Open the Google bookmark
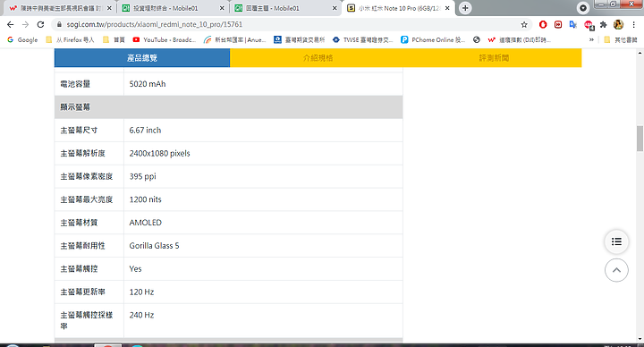Image resolution: width=644 pixels, height=347 pixels. pos(22,40)
